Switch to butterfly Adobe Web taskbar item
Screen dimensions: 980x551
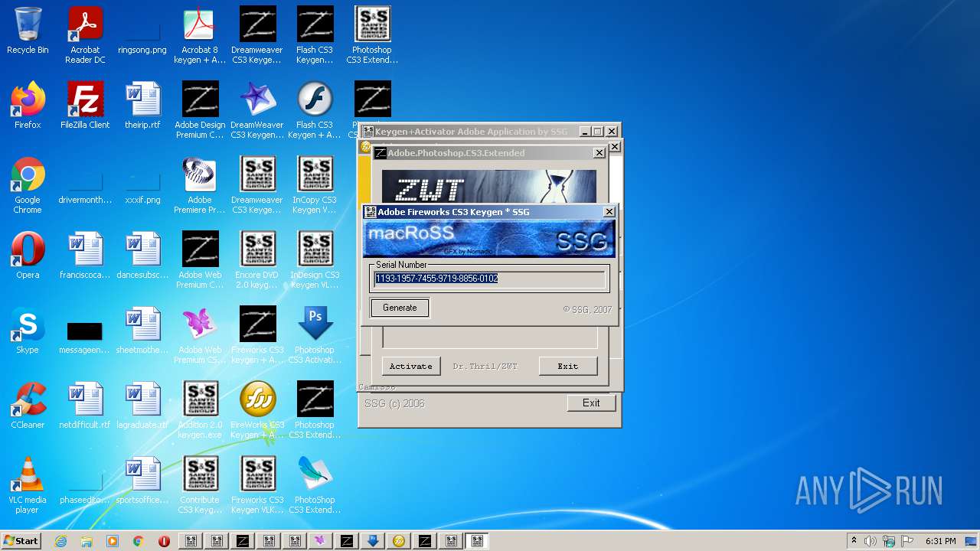point(321,541)
